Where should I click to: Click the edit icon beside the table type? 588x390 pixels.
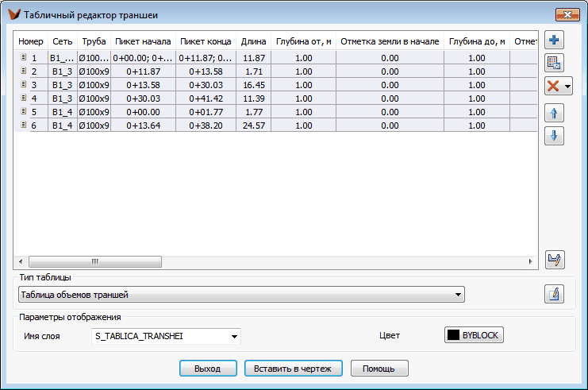[x=554, y=295]
